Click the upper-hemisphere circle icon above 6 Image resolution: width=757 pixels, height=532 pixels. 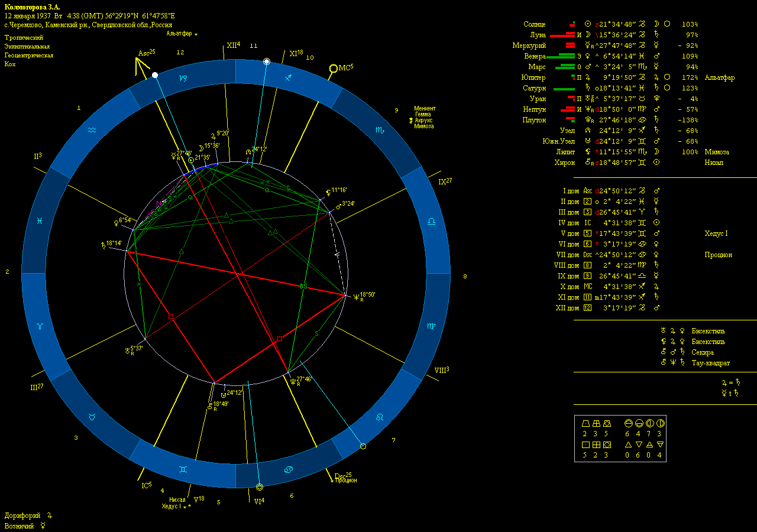pyautogui.click(x=628, y=423)
